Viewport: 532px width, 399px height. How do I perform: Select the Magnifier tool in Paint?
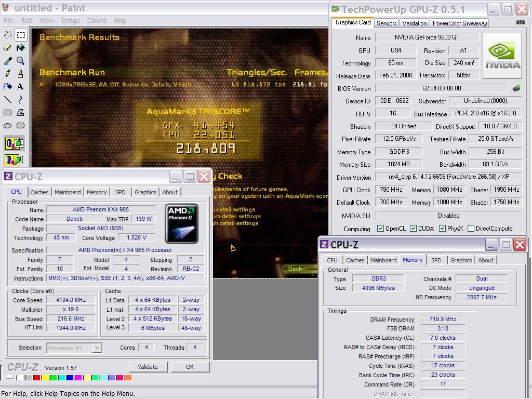coord(21,61)
